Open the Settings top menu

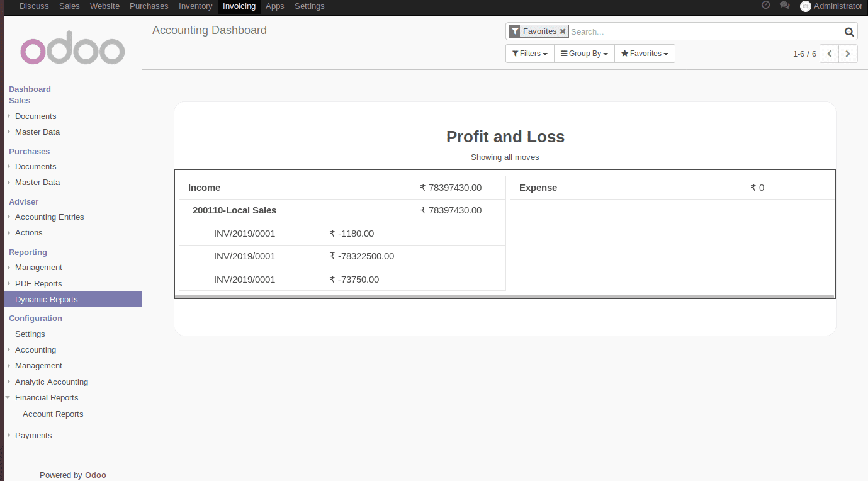coord(310,6)
